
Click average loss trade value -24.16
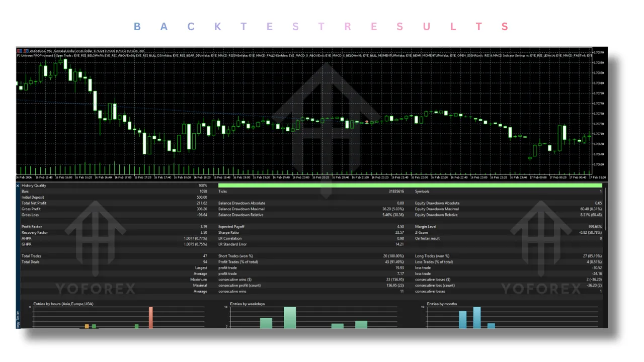(596, 274)
